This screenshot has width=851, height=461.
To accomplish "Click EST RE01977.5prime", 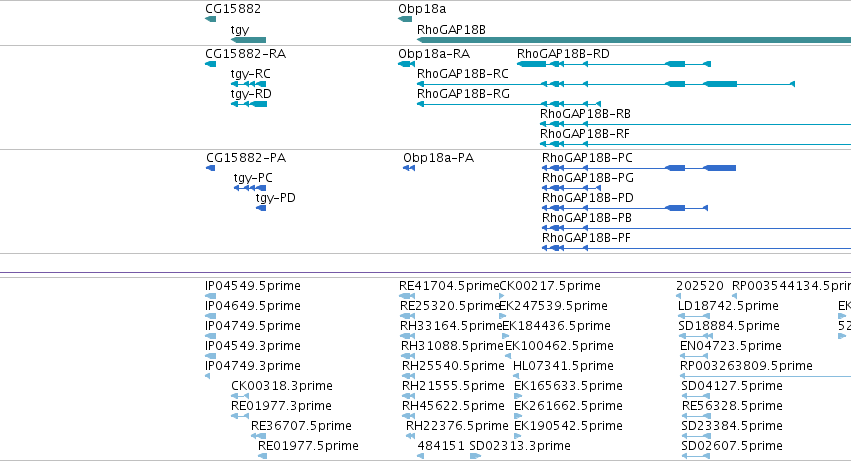I will pos(308,447).
